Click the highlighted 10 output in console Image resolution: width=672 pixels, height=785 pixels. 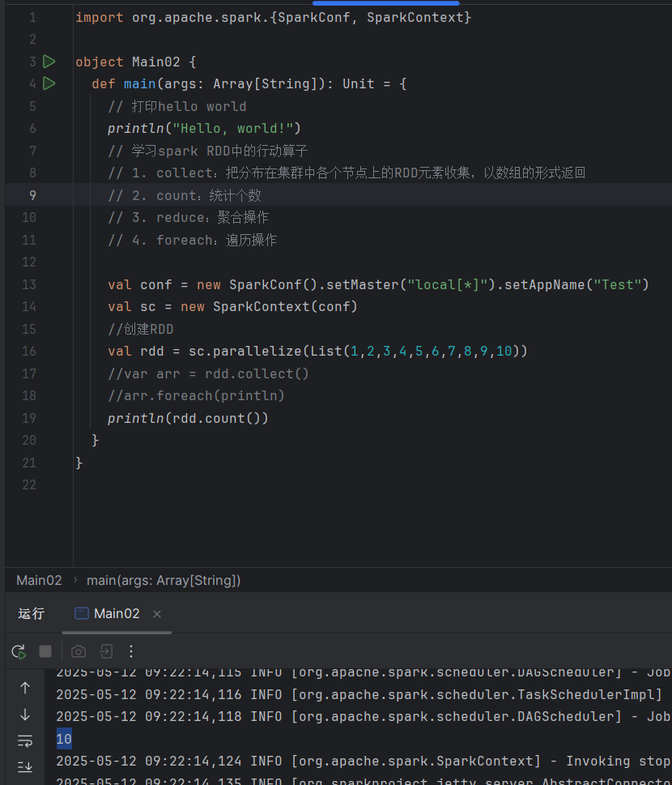click(x=64, y=739)
